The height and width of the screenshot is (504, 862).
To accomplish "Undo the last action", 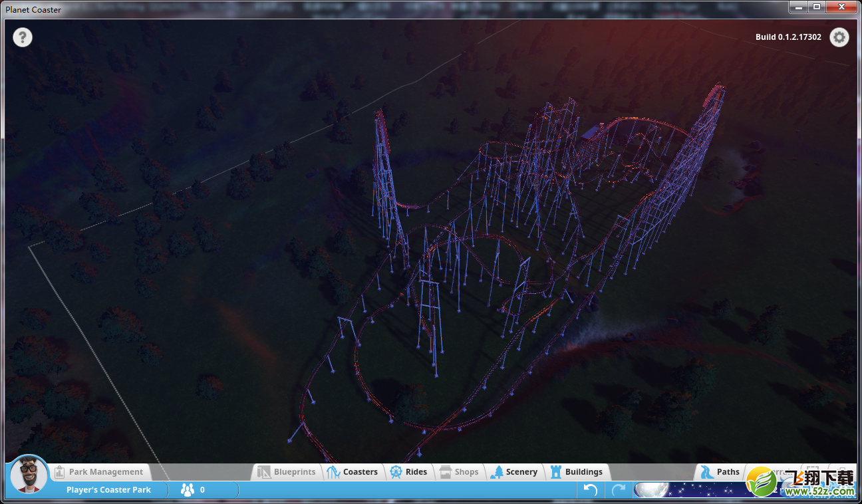I will pyautogui.click(x=590, y=490).
